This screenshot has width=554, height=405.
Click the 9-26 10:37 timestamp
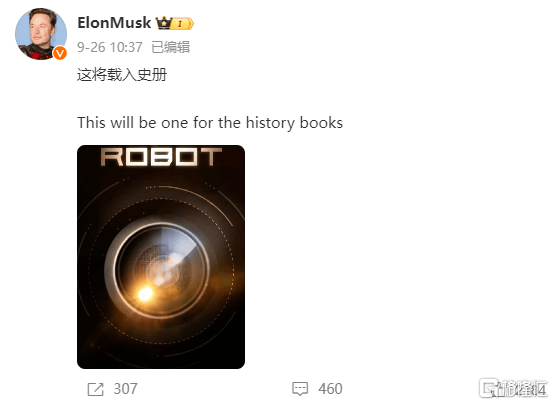pyautogui.click(x=110, y=47)
